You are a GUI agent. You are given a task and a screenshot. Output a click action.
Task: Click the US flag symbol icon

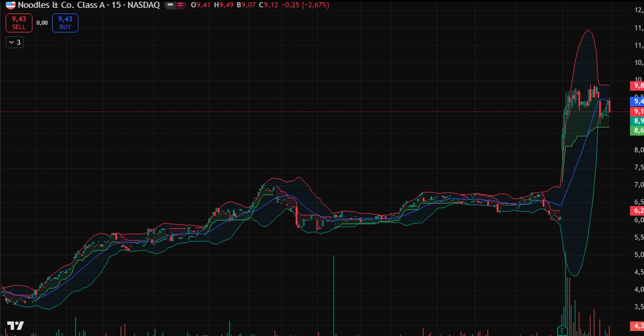click(x=10, y=5)
